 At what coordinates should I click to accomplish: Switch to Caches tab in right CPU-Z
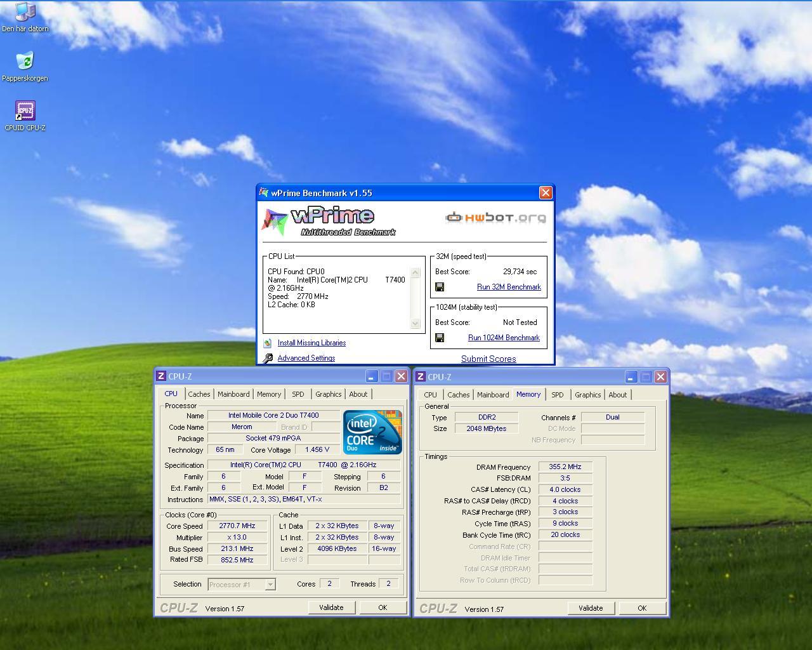[458, 395]
